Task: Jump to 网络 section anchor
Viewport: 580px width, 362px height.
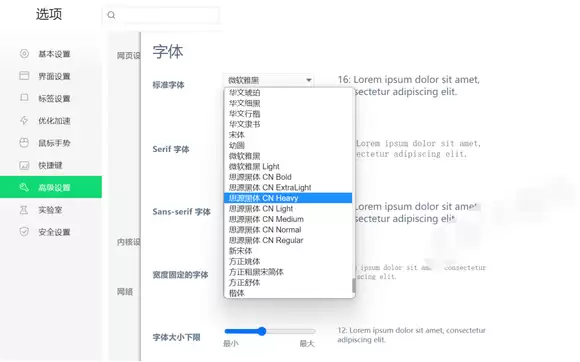Action: (125, 291)
